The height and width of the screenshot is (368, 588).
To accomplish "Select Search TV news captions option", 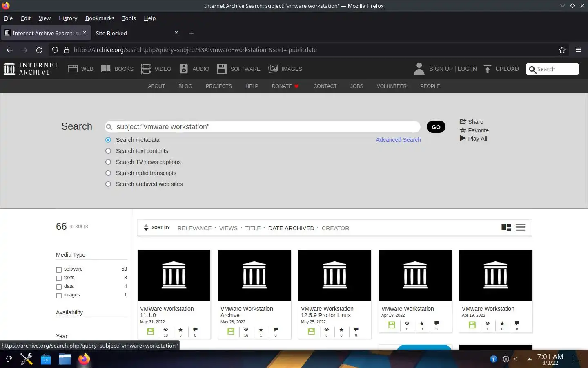I will click(x=108, y=162).
